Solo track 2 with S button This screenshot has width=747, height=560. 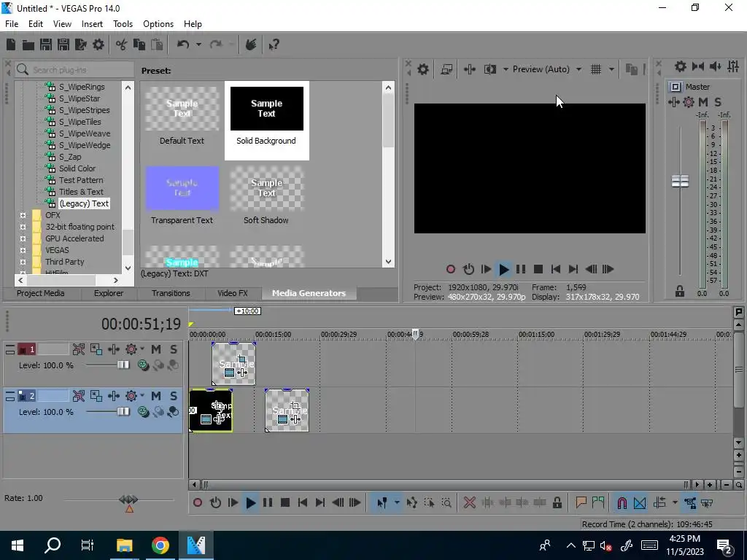(174, 396)
